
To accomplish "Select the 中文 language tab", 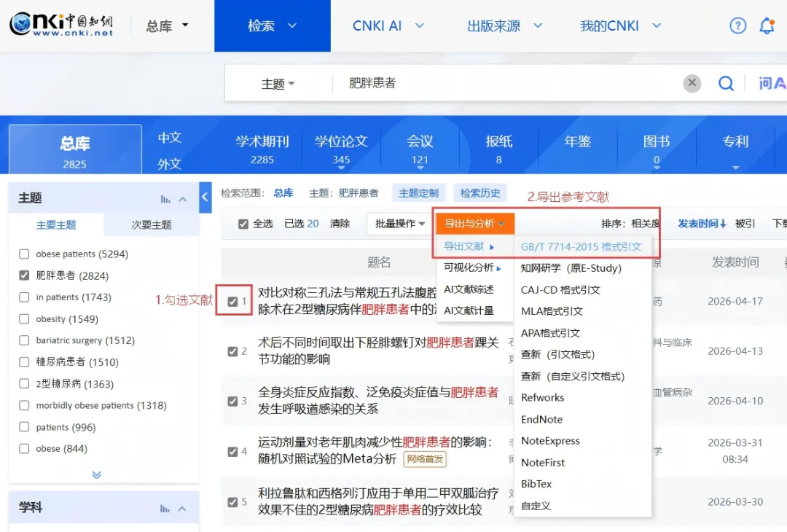I will pyautogui.click(x=170, y=138).
